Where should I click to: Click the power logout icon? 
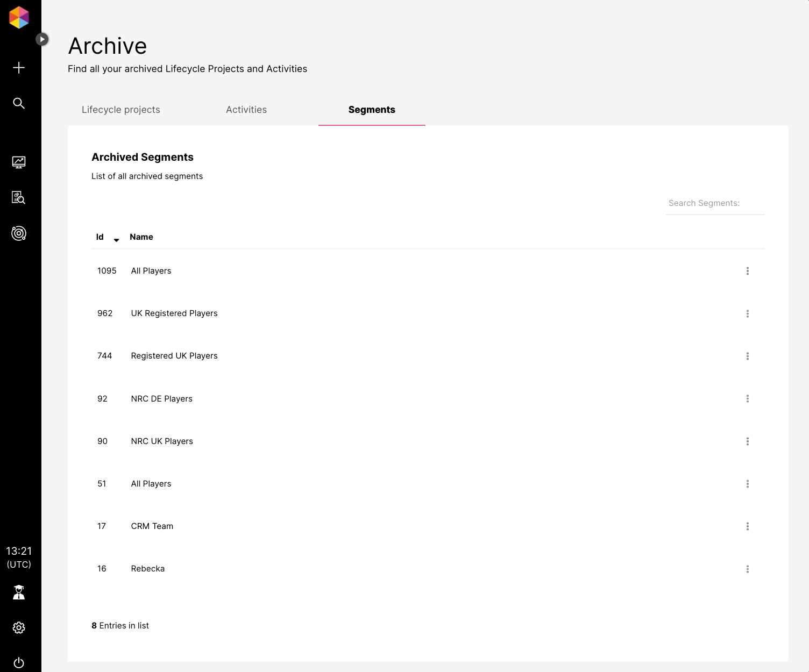[x=19, y=662]
